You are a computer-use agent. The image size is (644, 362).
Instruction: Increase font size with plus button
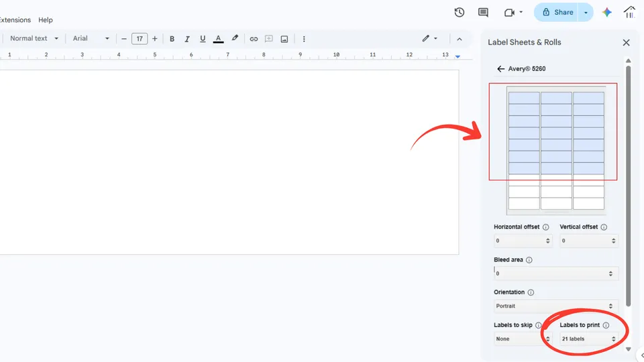(155, 39)
